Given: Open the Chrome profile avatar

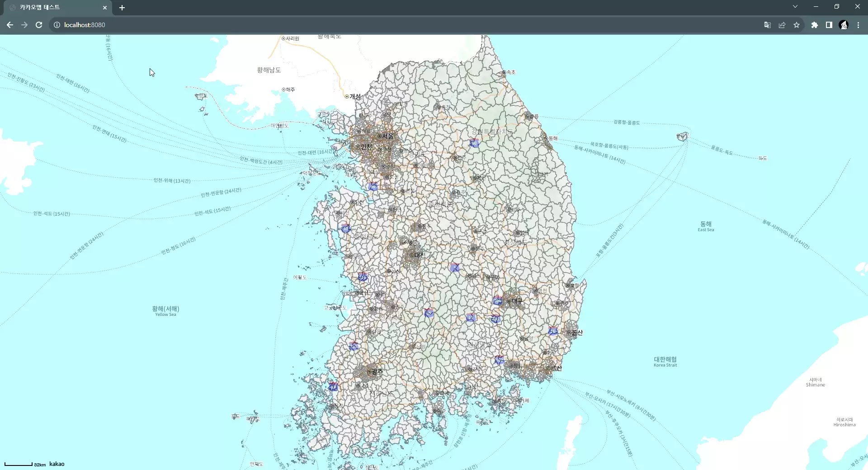Looking at the screenshot, I should pos(844,25).
